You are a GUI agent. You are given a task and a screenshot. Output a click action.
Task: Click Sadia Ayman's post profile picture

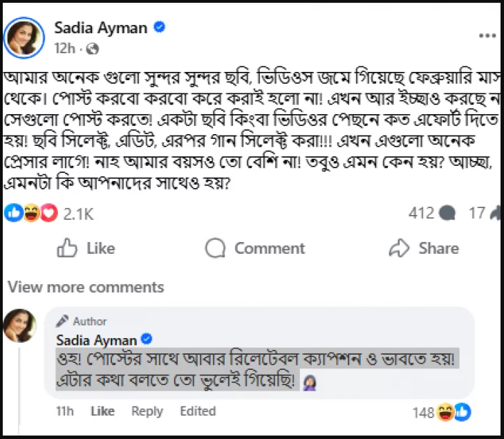tap(23, 37)
